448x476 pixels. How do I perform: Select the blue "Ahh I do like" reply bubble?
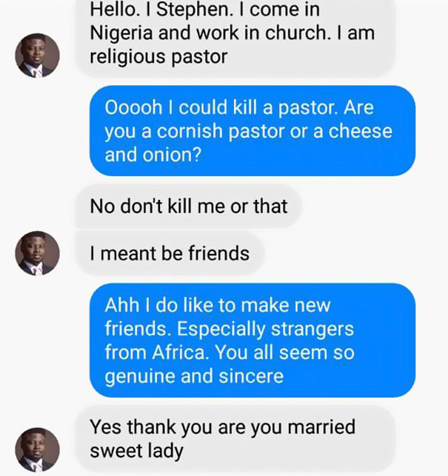[252, 340]
